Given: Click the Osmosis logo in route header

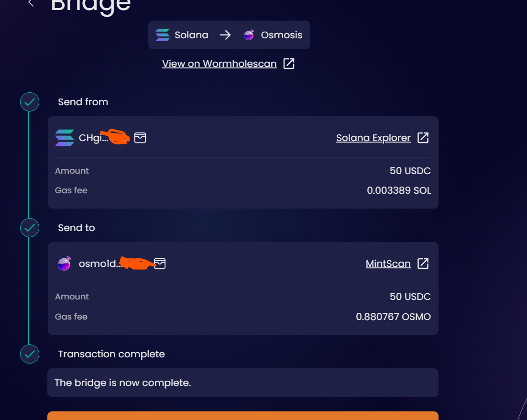Looking at the screenshot, I should click(x=249, y=35).
